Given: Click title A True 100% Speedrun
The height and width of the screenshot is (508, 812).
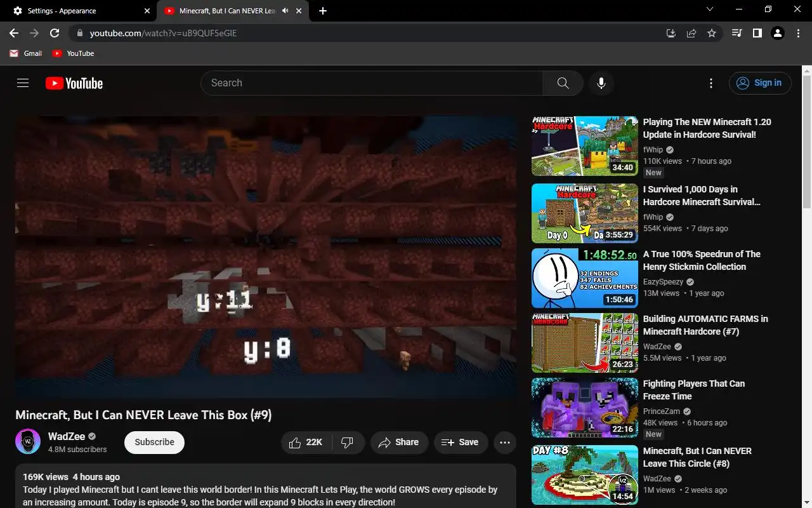Looking at the screenshot, I should (702, 260).
